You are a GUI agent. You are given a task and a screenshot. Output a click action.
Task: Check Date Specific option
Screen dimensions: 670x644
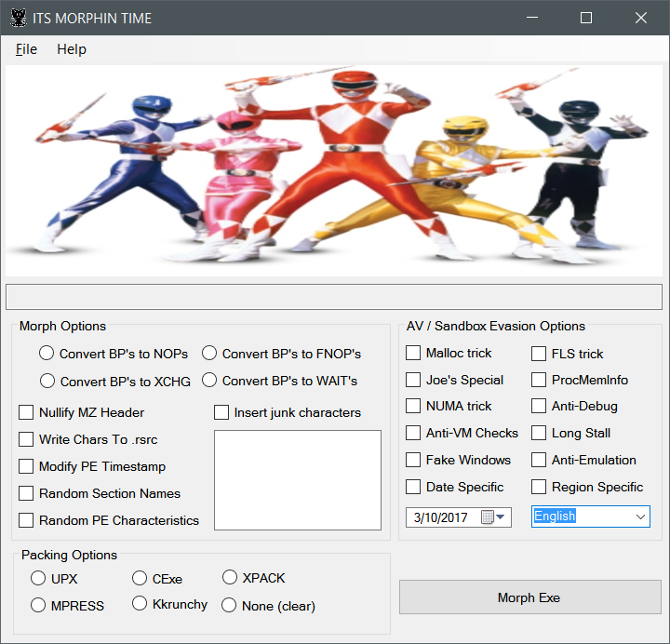click(x=413, y=487)
